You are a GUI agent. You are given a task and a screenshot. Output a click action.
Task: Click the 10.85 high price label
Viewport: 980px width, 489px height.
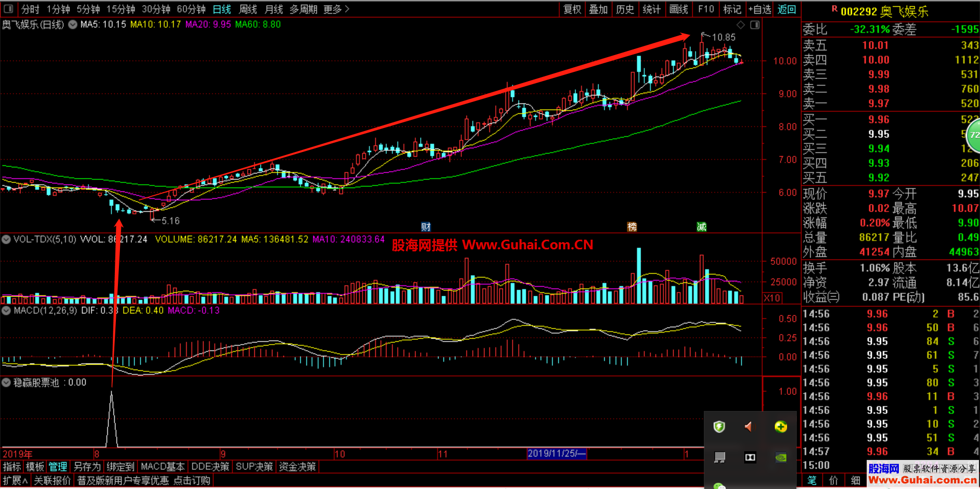tap(723, 37)
